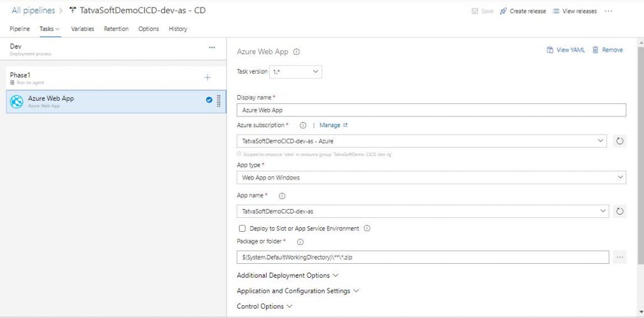The height and width of the screenshot is (318, 644).
Task: Click the TatvaSoftDemoCICD-dev-as - CD pipeline title
Action: [x=143, y=11]
